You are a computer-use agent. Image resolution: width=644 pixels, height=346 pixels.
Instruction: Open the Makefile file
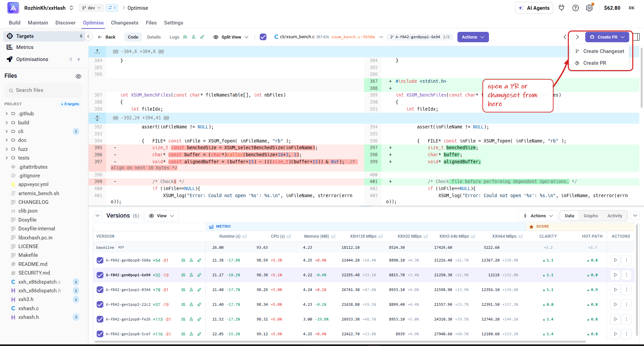pos(28,255)
